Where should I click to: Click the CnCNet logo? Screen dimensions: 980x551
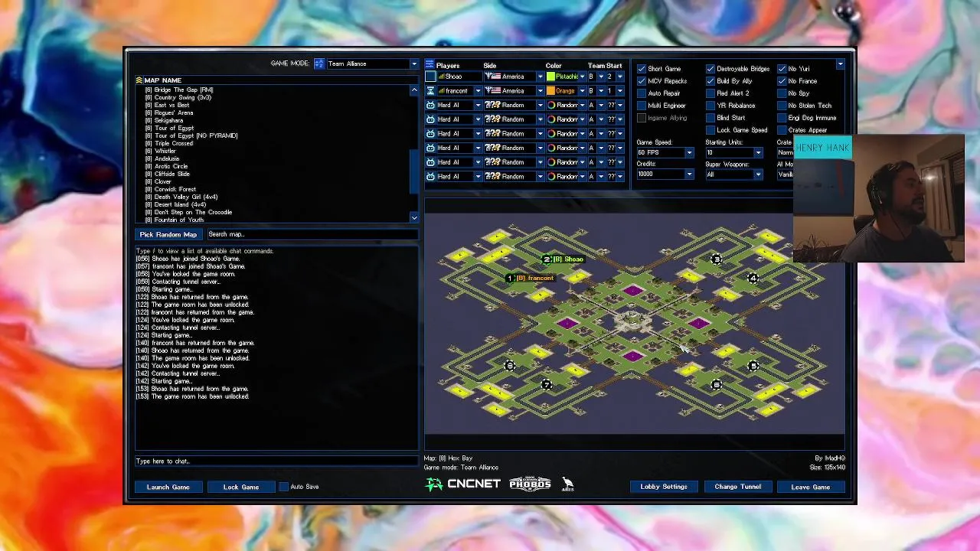463,484
